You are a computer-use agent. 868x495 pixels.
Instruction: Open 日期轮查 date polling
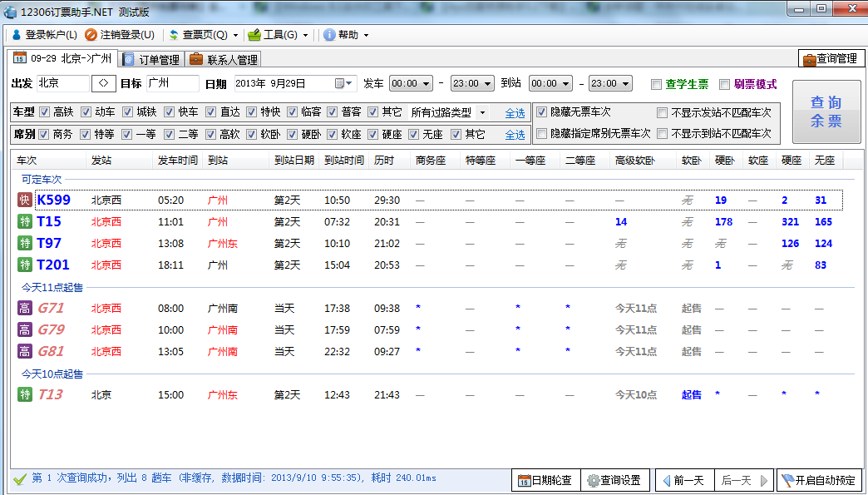tap(545, 481)
